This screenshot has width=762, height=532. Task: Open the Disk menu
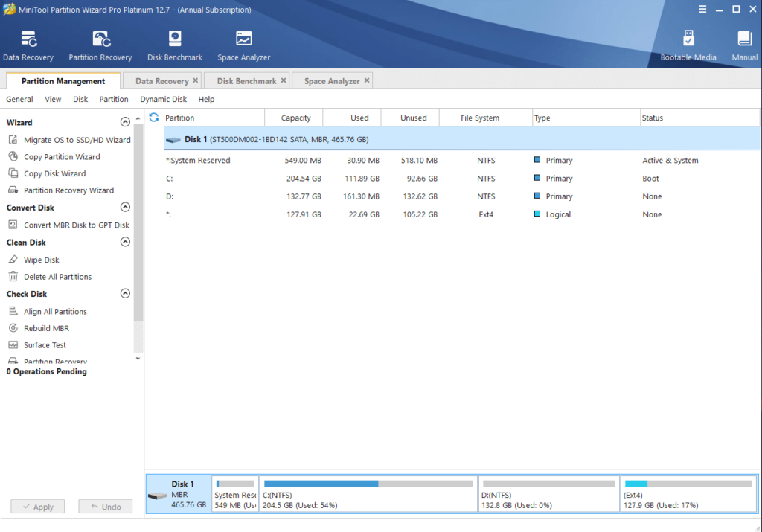(80, 99)
